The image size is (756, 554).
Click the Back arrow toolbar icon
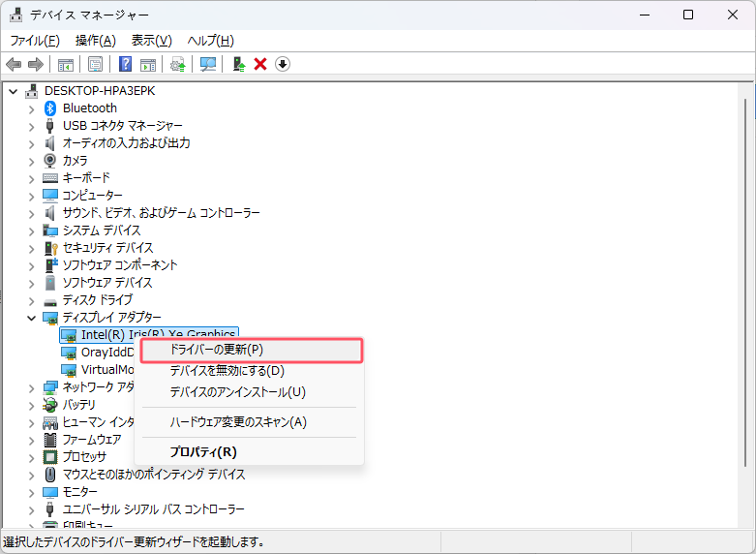tap(14, 64)
